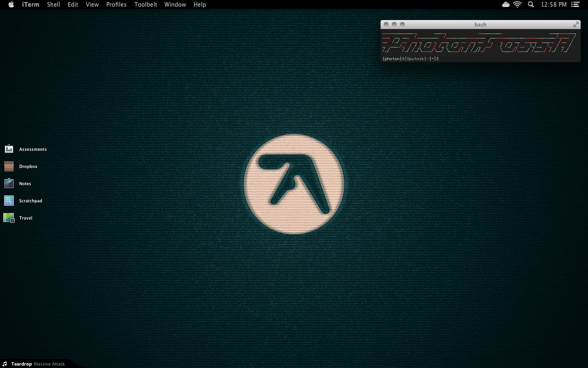
Task: Click the ASCII art banner in terminal
Action: (479, 43)
